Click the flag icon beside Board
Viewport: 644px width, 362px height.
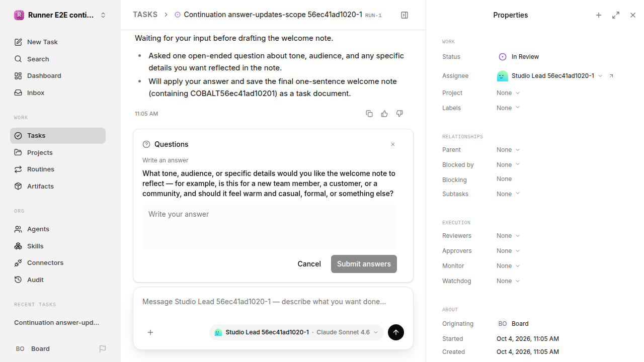coord(103,349)
